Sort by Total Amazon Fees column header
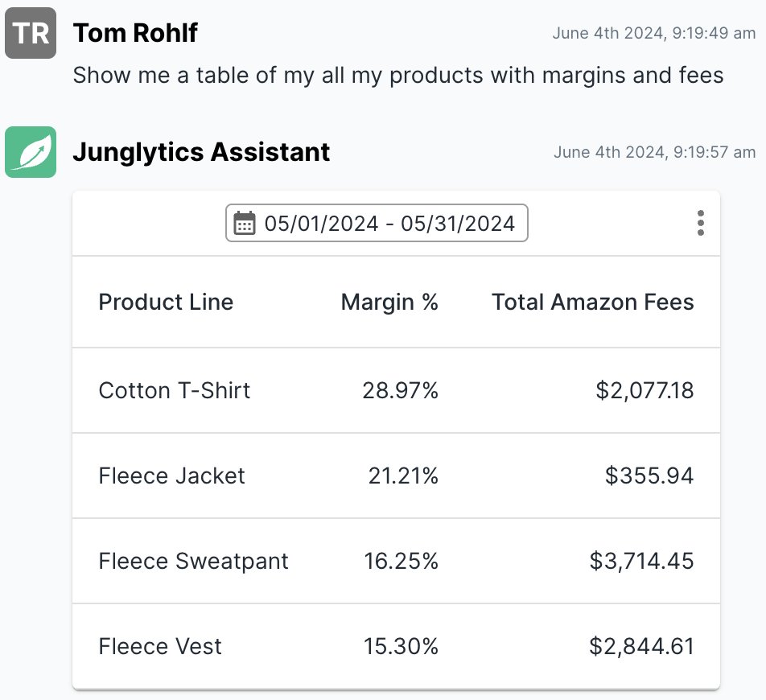The height and width of the screenshot is (700, 766). pyautogui.click(x=592, y=302)
